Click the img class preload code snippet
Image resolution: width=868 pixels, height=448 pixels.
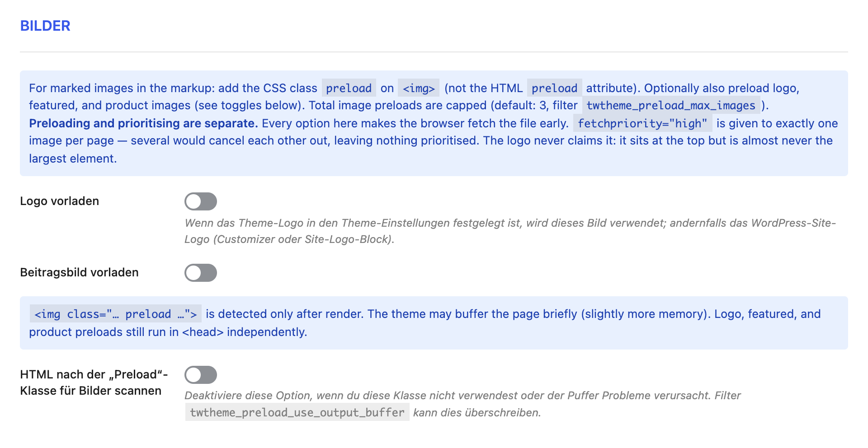coord(116,314)
